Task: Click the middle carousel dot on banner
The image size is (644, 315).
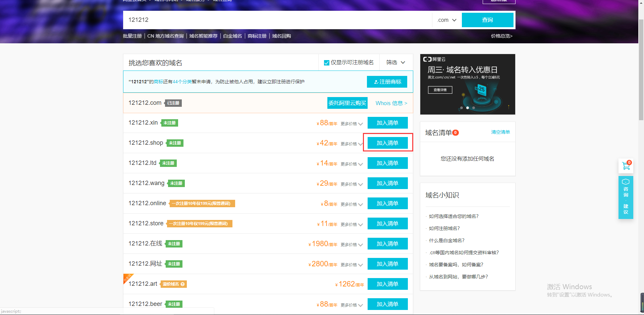Action: click(468, 108)
